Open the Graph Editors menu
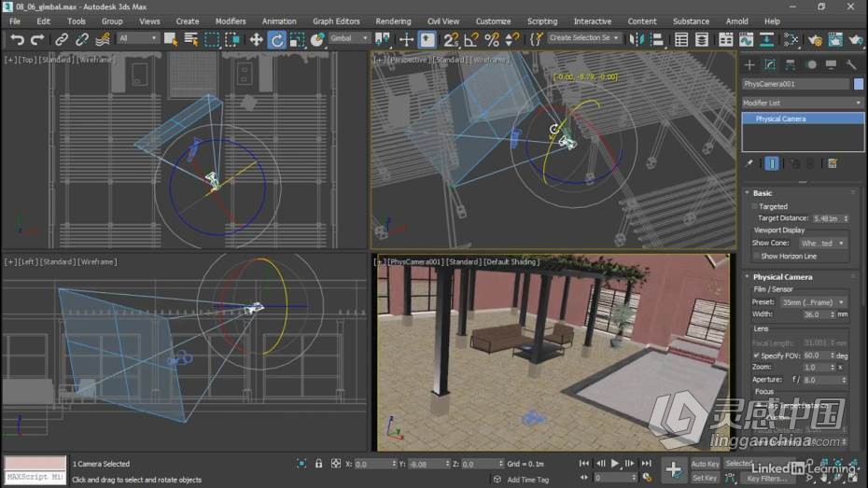868x488 pixels. coord(336,21)
